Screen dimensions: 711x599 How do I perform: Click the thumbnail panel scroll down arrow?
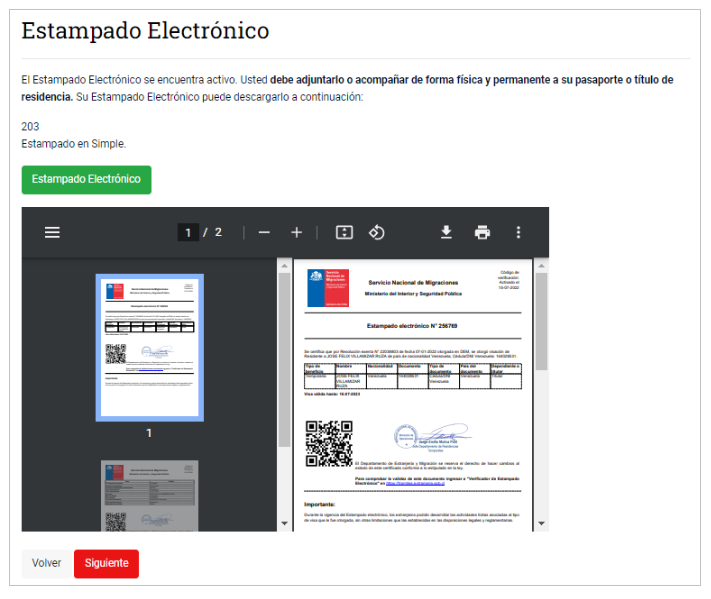[x=284, y=523]
